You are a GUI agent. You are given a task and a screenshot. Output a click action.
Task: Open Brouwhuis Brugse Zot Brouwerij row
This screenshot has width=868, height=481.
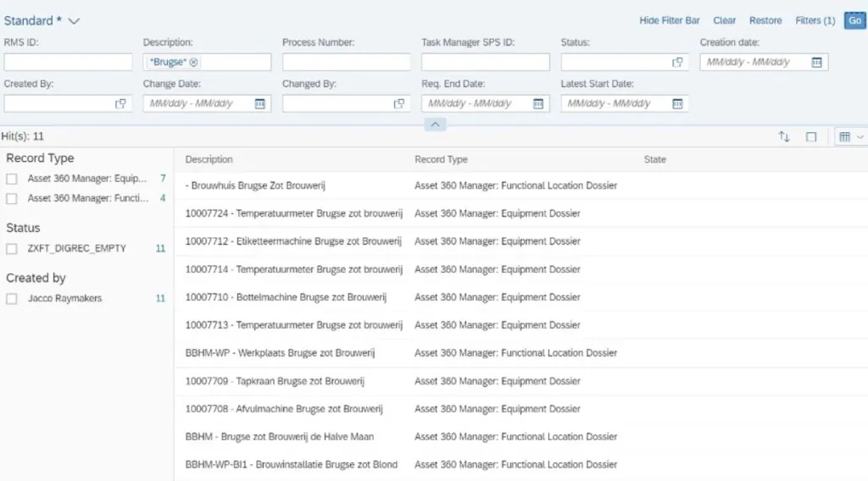pos(521,185)
